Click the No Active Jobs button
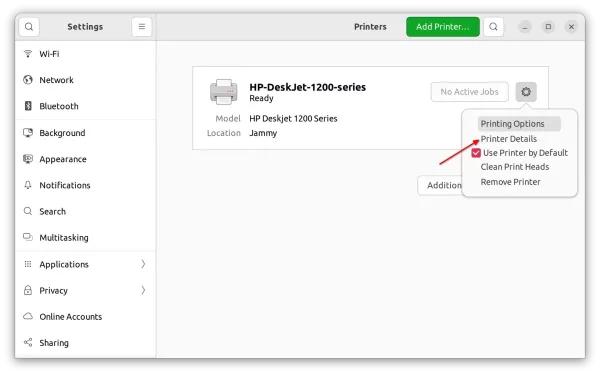 470,92
